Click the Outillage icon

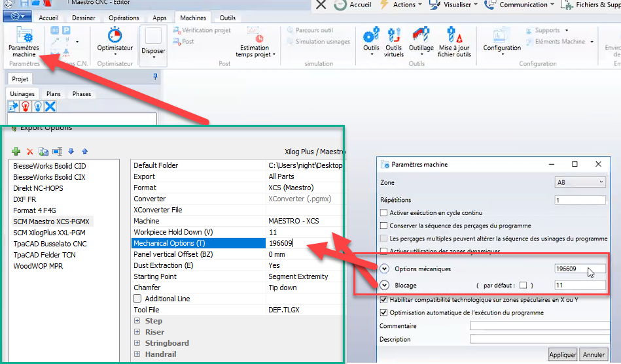click(x=421, y=35)
